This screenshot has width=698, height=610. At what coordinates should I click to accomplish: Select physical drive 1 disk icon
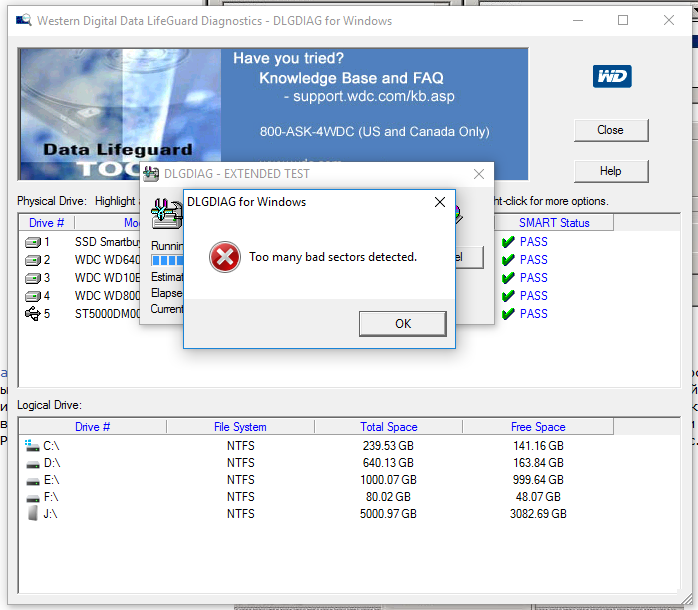pos(33,242)
